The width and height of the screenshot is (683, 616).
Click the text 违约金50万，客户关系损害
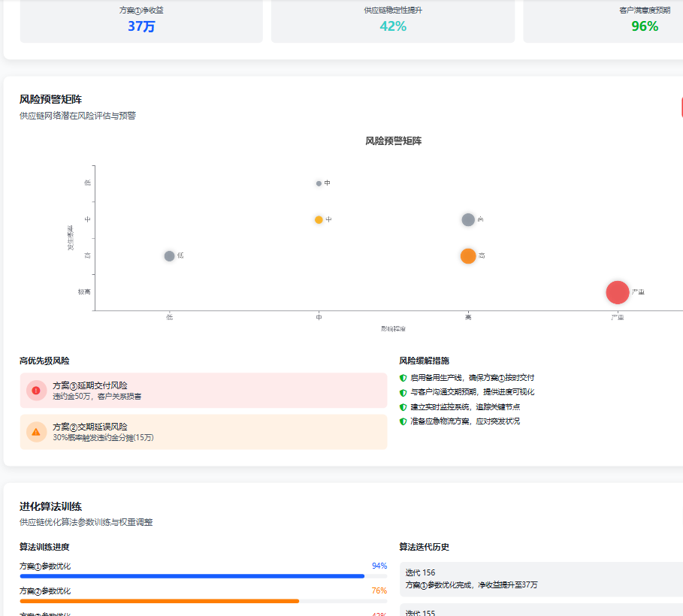click(x=97, y=397)
